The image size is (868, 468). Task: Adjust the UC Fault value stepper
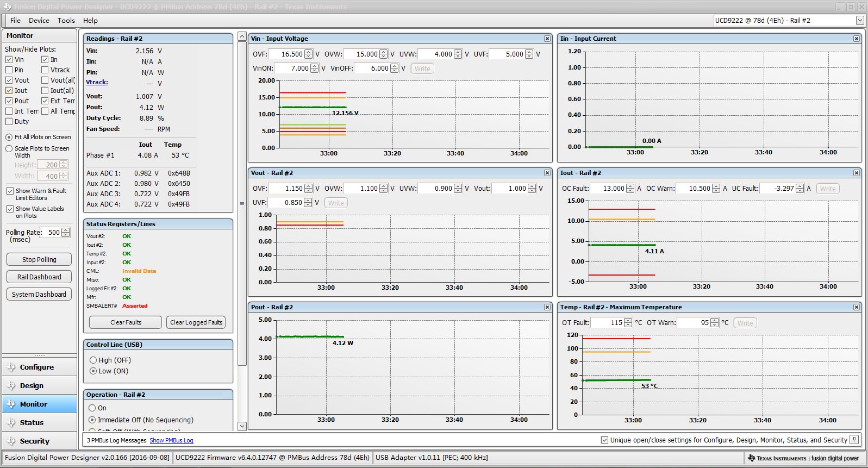[x=800, y=189]
